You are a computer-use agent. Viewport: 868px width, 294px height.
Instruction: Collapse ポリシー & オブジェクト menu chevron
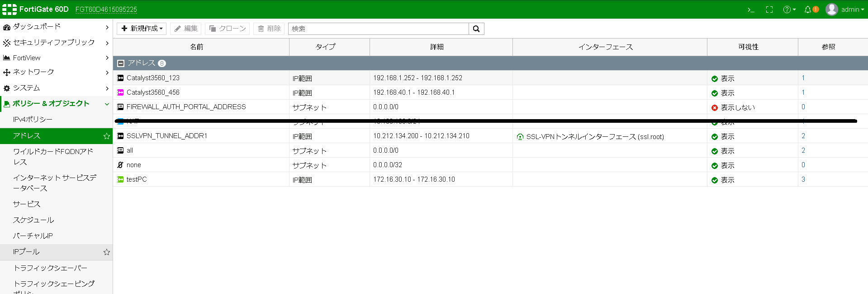[x=107, y=104]
